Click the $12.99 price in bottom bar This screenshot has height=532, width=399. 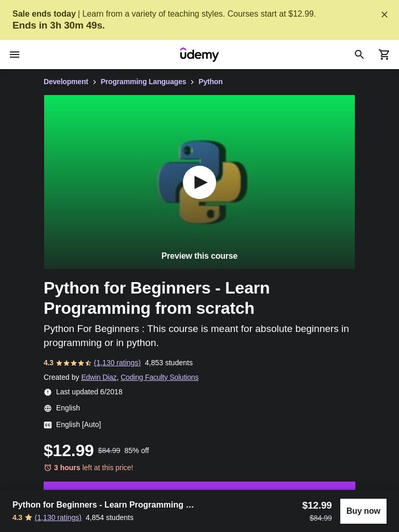tap(317, 505)
